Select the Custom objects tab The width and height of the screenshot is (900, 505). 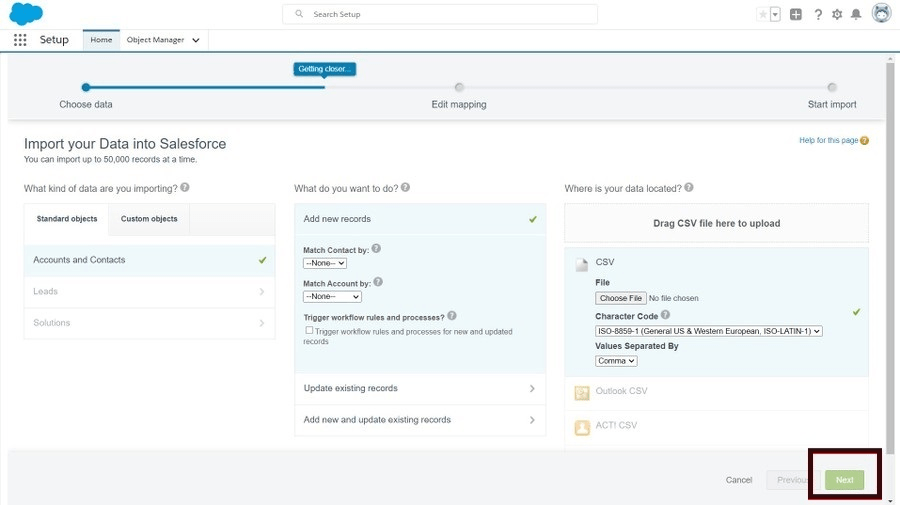coord(149,219)
